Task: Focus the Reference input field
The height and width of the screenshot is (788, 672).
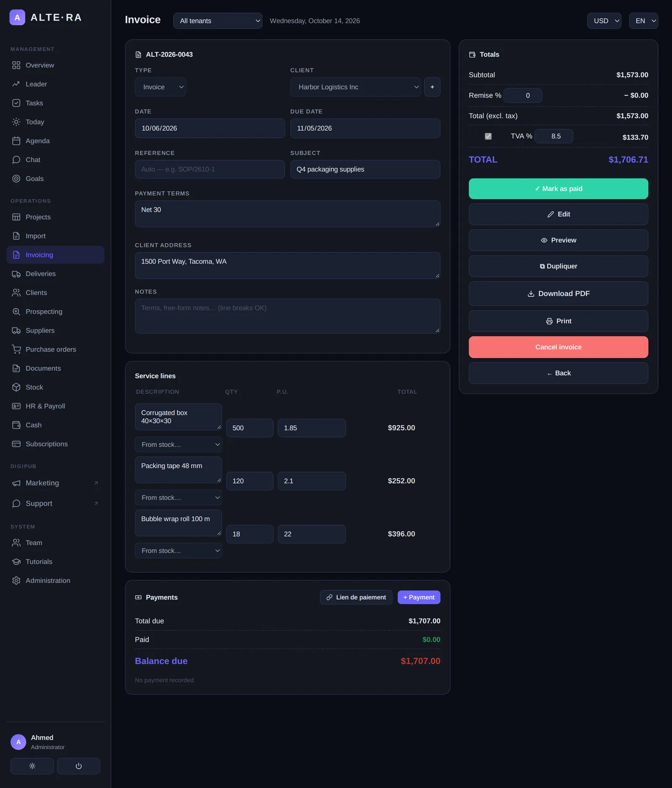Action: point(210,169)
